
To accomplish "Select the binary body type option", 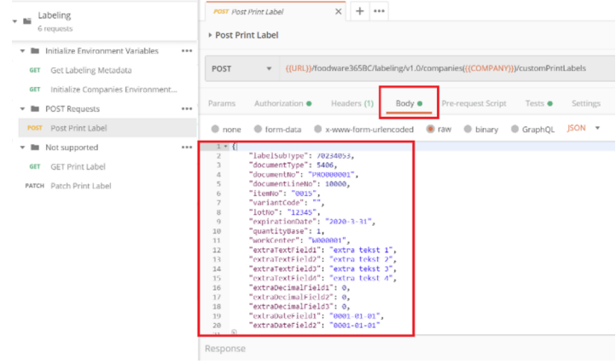I will 468,129.
